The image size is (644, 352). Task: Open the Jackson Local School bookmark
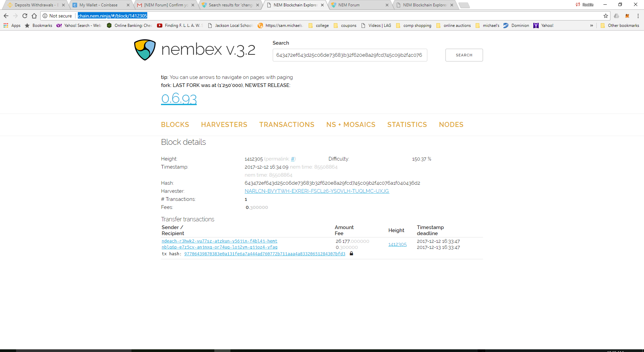(x=230, y=26)
